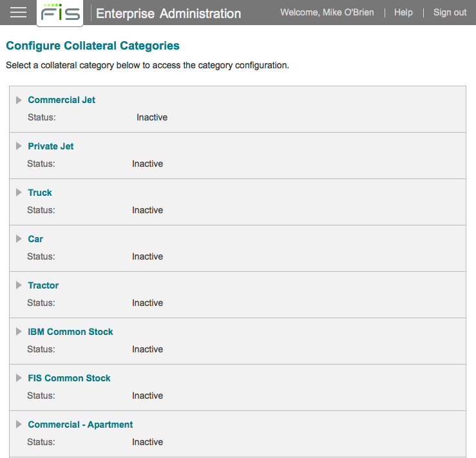Click the Inactive status for Commercial - Apartment
This screenshot has height=458, width=476.
tap(148, 442)
